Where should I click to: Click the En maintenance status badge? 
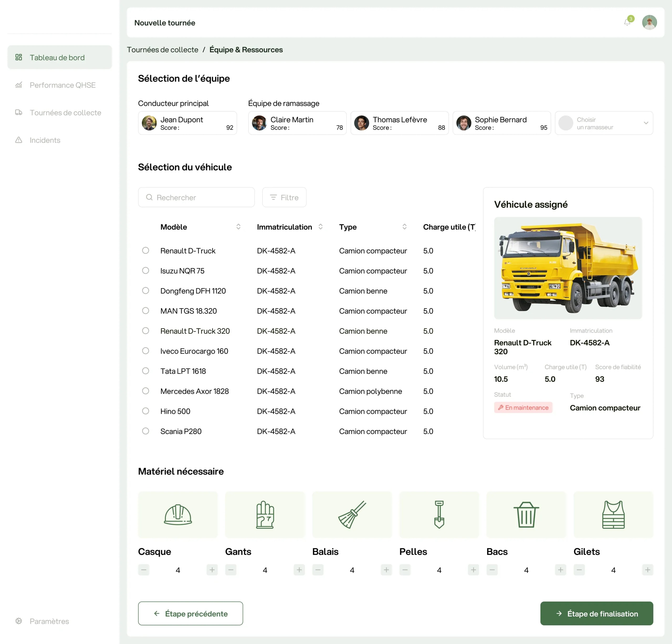coord(523,407)
